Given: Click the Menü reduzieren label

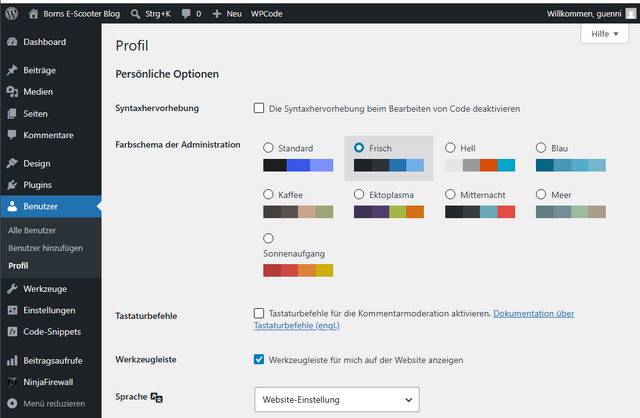Looking at the screenshot, I should 54,403.
